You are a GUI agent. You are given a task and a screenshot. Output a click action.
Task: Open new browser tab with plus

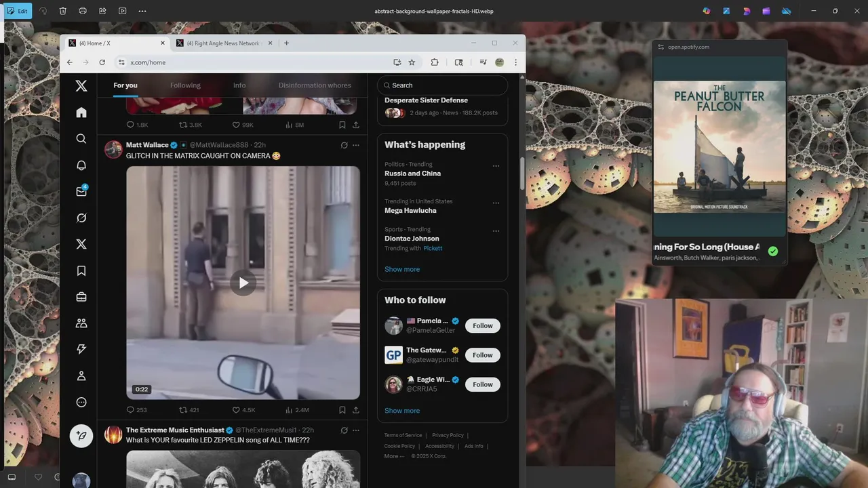[x=286, y=43]
